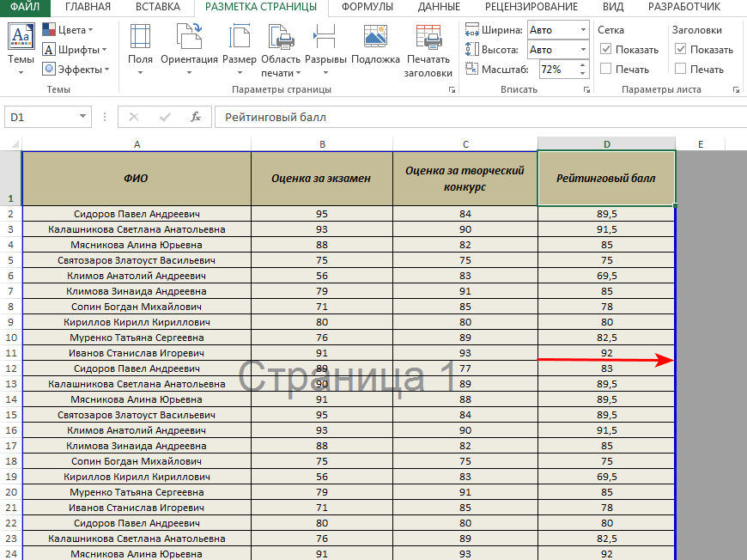This screenshot has width=747, height=560.
Task: Open Область печати (Print Area) icon
Action: (280, 38)
